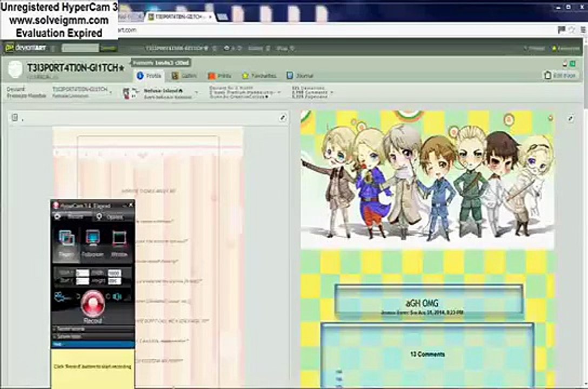The image size is (588, 389).
Task: Click the Height input field in HyperCam
Action: 115,281
